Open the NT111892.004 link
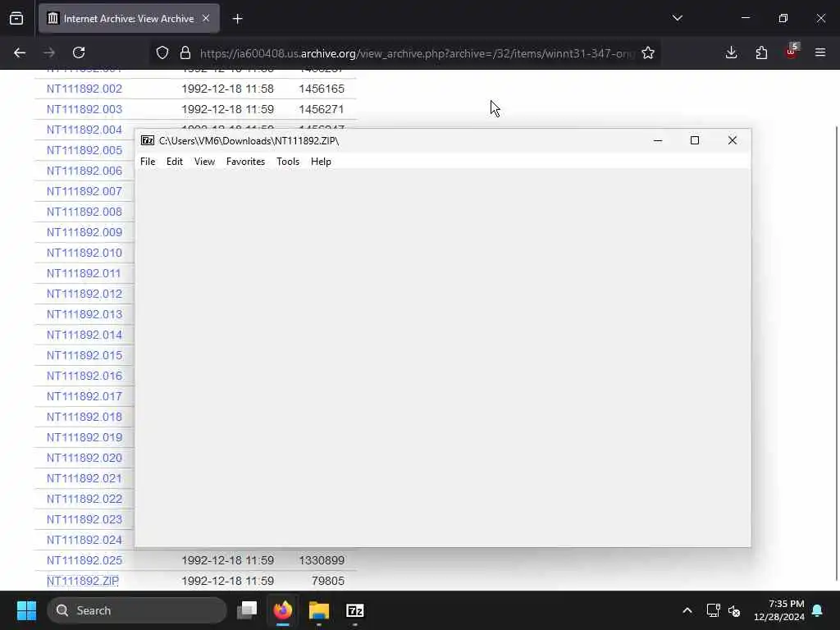Image resolution: width=840 pixels, height=630 pixels. 84,130
